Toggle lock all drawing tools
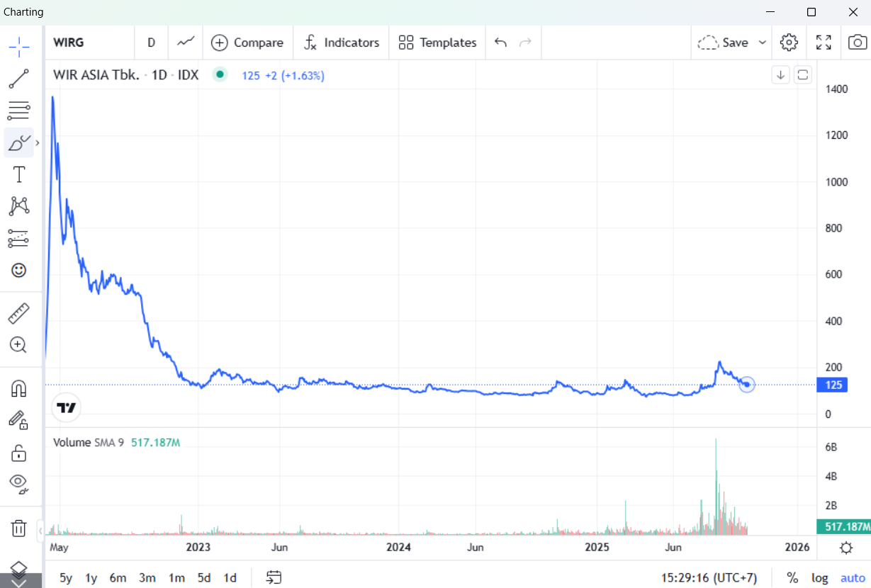The image size is (871, 588). 19,452
